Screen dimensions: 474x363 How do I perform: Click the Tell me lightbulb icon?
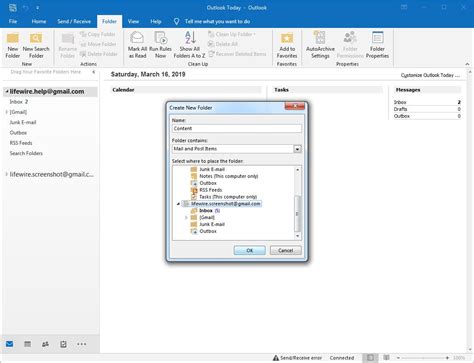176,21
